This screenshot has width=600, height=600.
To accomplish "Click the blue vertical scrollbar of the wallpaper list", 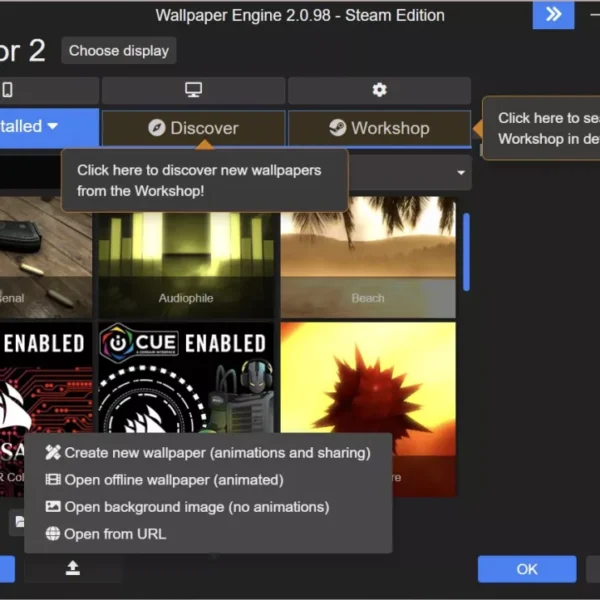I will (466, 250).
